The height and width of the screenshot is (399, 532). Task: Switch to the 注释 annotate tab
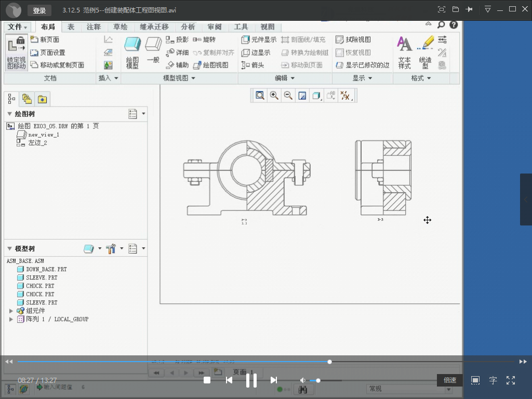point(94,27)
